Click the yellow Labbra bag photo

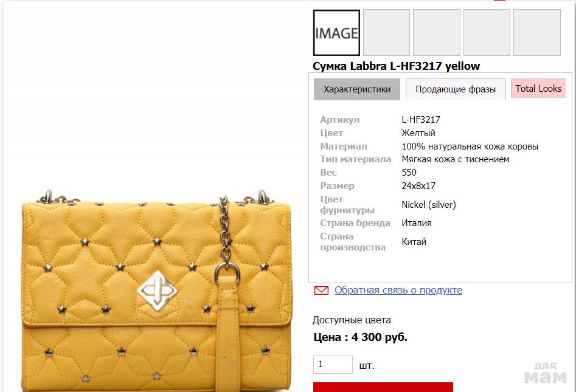[x=156, y=290]
